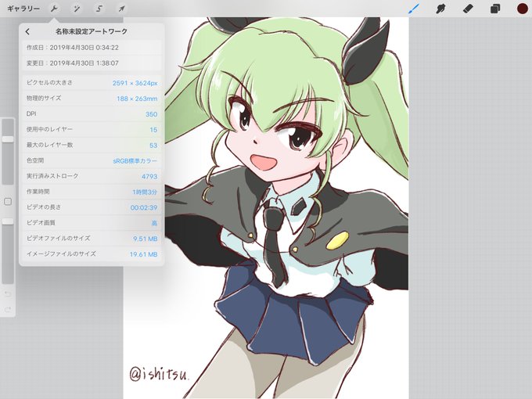
Task: Tap the maximum layers value 53
Action: point(153,146)
